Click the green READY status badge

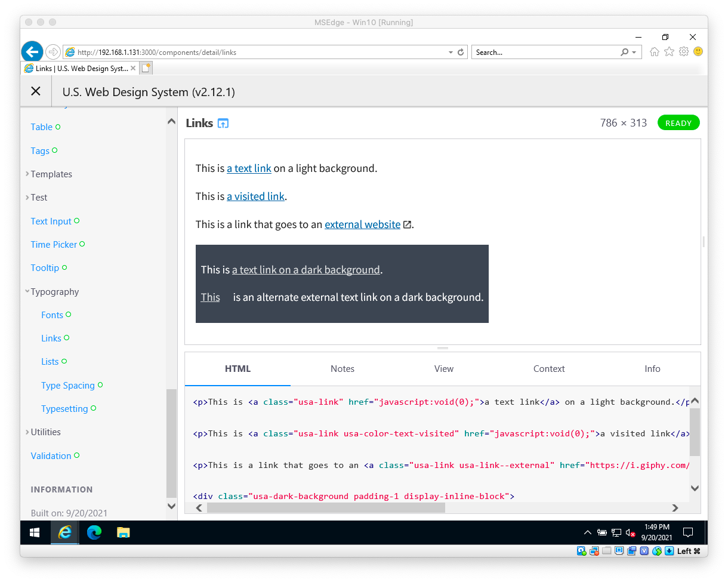tap(678, 123)
